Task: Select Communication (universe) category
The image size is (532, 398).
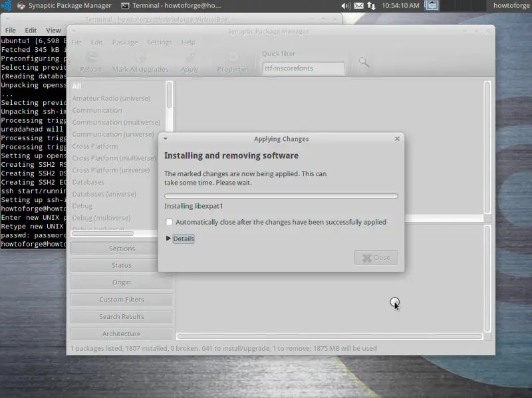Action: pyautogui.click(x=113, y=134)
